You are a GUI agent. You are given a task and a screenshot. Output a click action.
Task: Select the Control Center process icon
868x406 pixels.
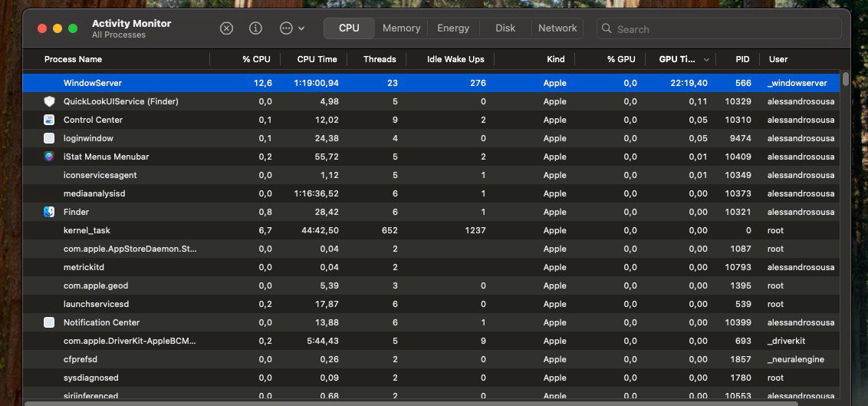pos(49,120)
